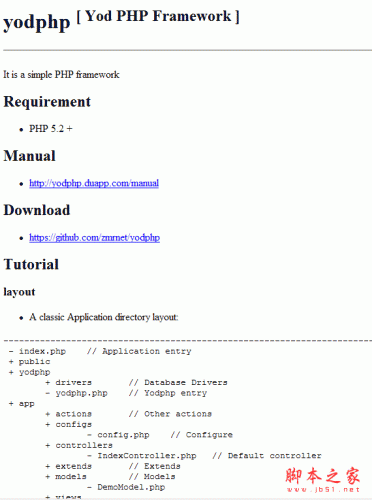Click 'index.php' in the directory listing

coord(42,351)
